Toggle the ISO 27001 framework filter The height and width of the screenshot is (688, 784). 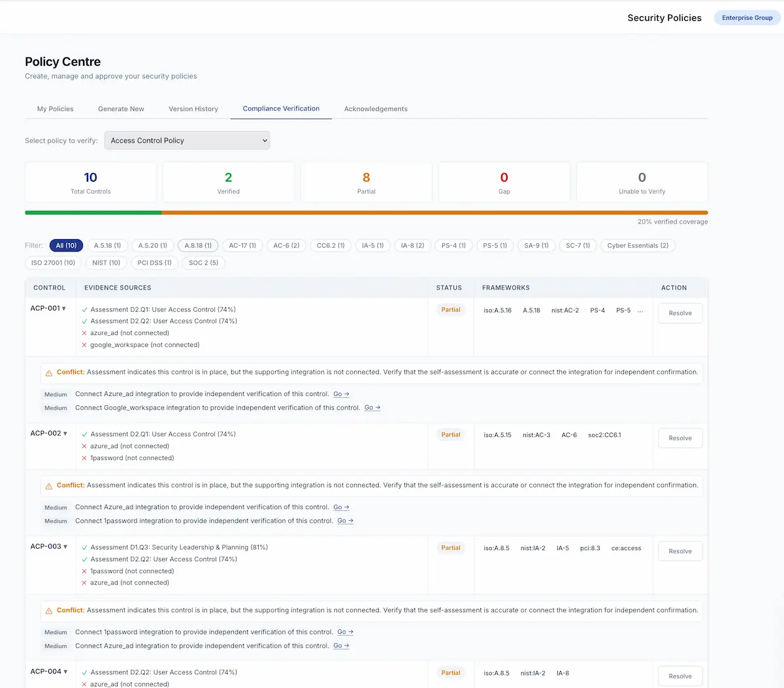pos(52,262)
